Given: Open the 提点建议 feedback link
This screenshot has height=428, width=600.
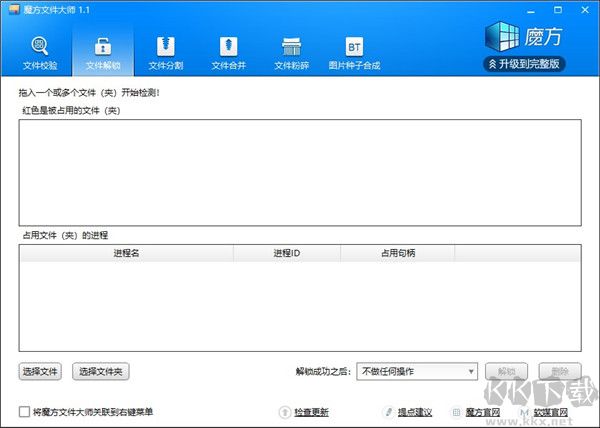Looking at the screenshot, I should [x=413, y=412].
